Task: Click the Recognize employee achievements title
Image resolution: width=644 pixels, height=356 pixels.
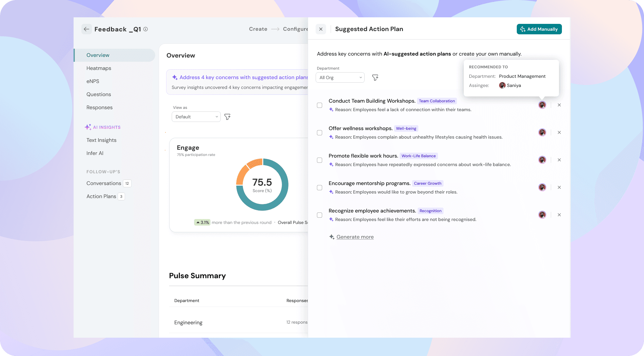Action: pos(373,211)
